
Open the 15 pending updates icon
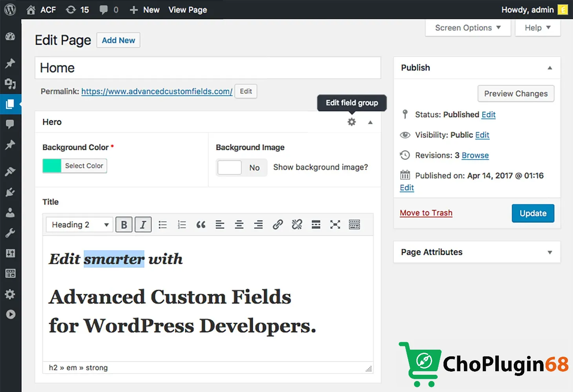pos(71,10)
